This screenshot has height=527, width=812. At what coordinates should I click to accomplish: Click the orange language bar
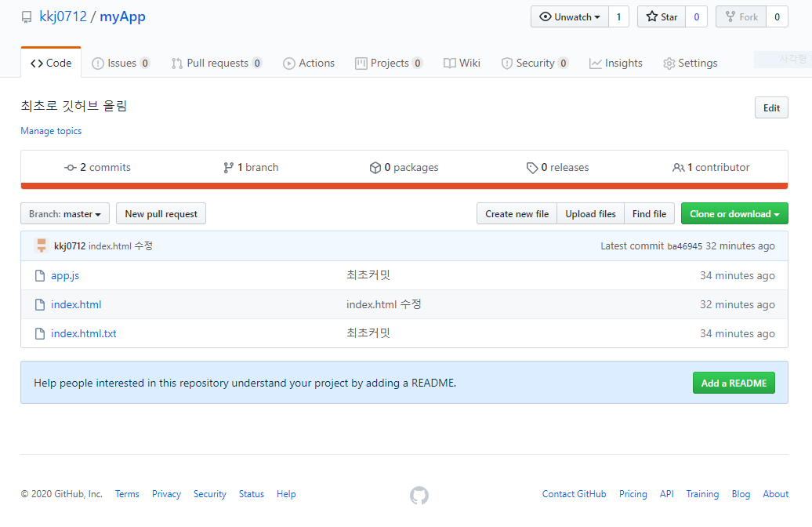pos(404,186)
